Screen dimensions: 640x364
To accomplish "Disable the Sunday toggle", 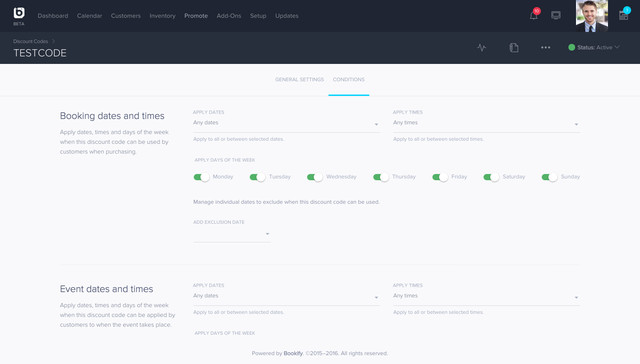I will pyautogui.click(x=549, y=177).
